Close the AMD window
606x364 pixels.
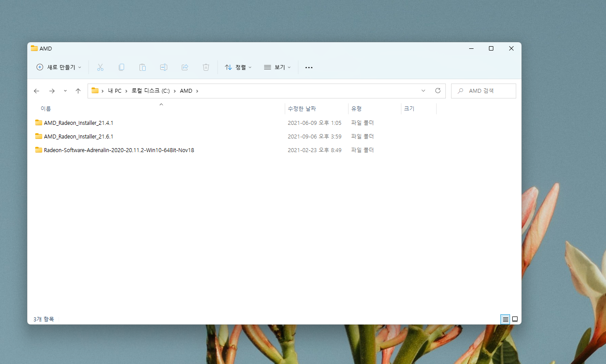[511, 48]
